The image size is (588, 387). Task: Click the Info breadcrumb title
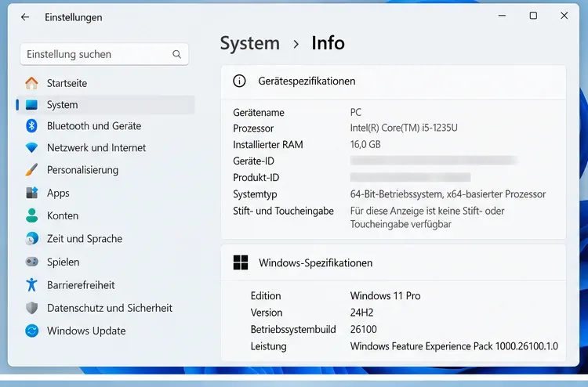[x=328, y=43]
